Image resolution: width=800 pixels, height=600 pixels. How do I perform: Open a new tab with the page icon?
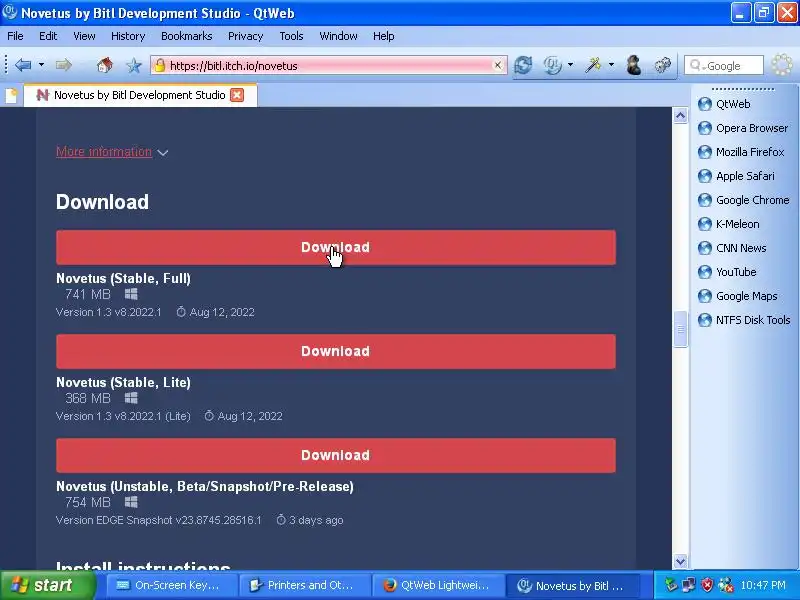pyautogui.click(x=11, y=95)
